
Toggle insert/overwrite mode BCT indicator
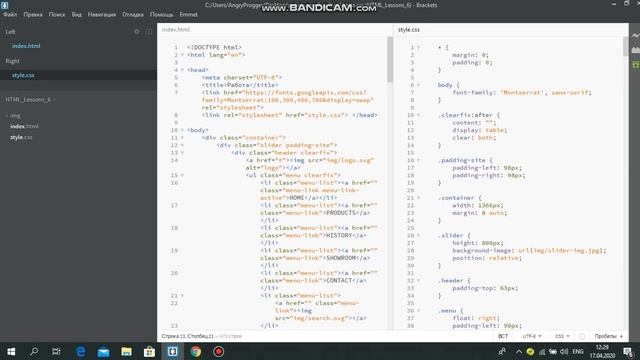(x=503, y=336)
